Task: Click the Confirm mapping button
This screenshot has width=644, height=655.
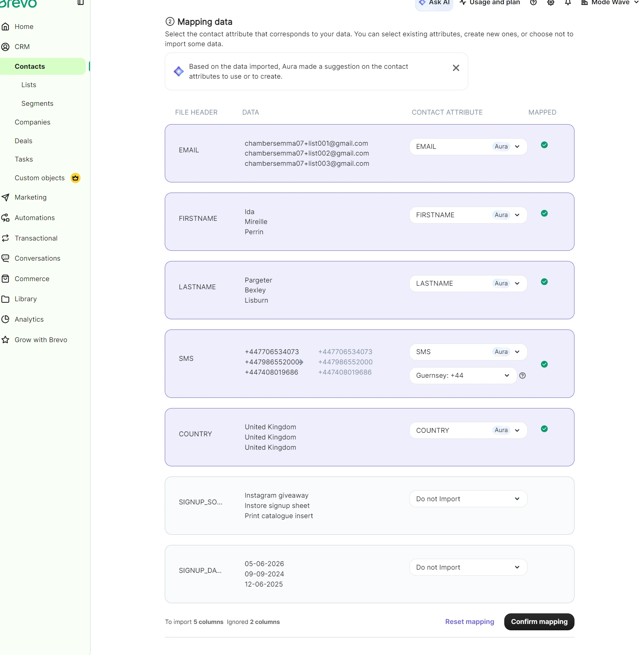Action: click(x=539, y=621)
